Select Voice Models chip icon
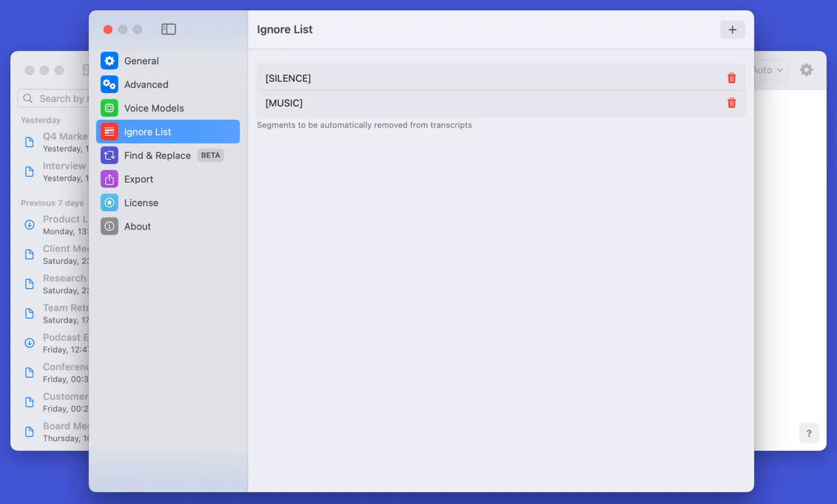The image size is (837, 504). coord(109,108)
